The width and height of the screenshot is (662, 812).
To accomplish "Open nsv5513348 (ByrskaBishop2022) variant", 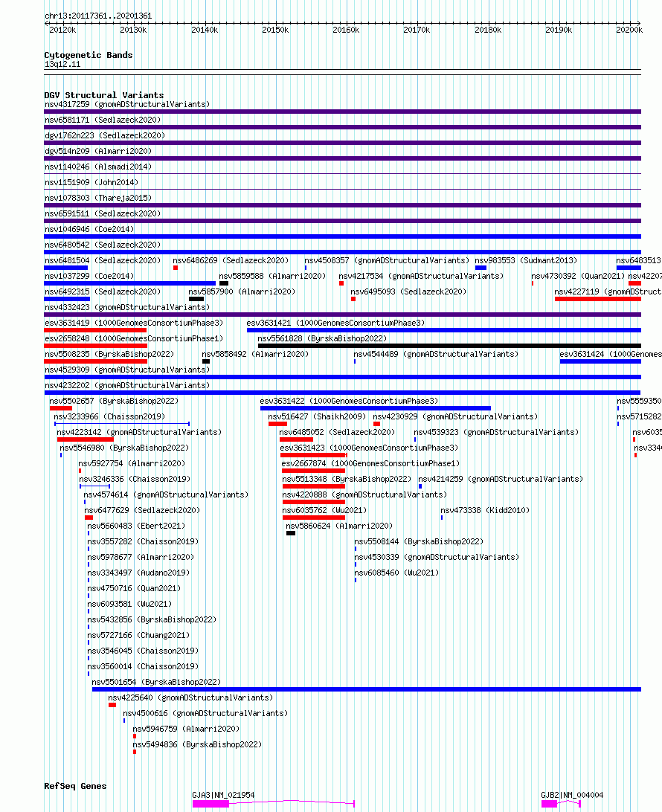I will (347, 479).
